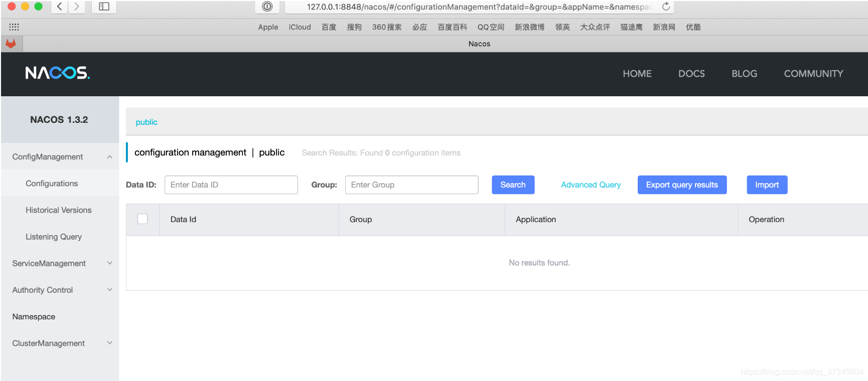The width and height of the screenshot is (868, 381).
Task: Click the Import button
Action: pyautogui.click(x=767, y=184)
